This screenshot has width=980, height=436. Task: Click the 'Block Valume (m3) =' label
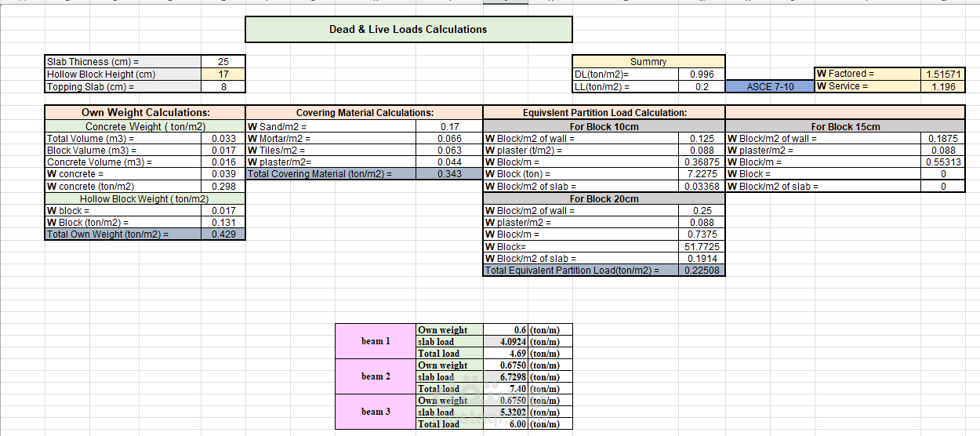[123, 151]
